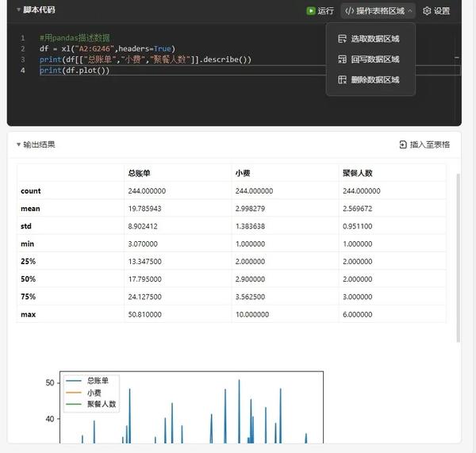Click std value 8.902412
The width and height of the screenshot is (476, 453).
tap(143, 226)
